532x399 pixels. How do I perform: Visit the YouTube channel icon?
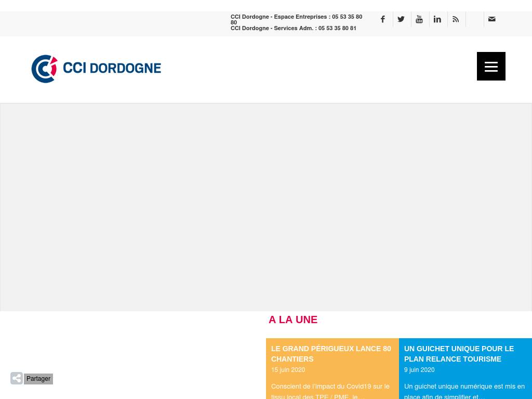point(419,19)
